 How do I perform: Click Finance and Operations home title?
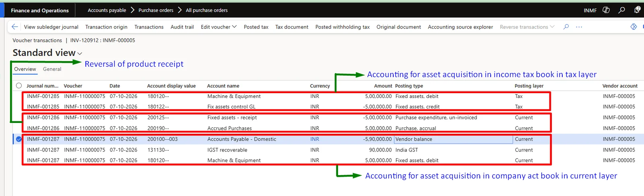(x=40, y=10)
